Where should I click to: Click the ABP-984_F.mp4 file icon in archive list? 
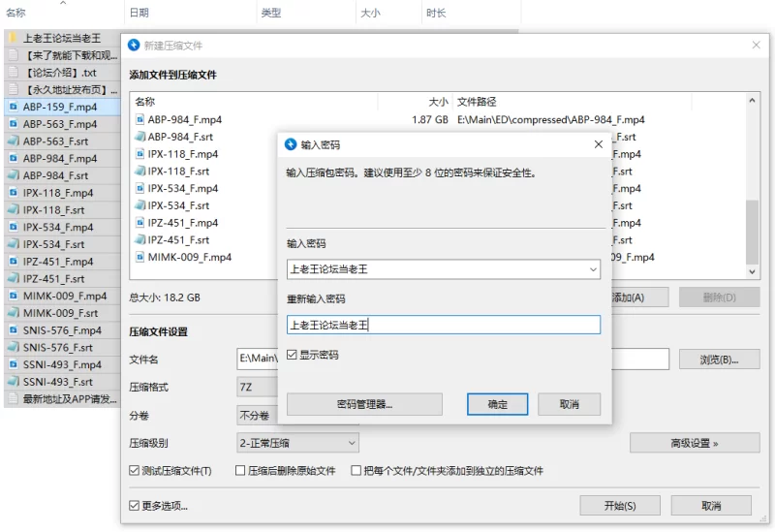coord(139,119)
